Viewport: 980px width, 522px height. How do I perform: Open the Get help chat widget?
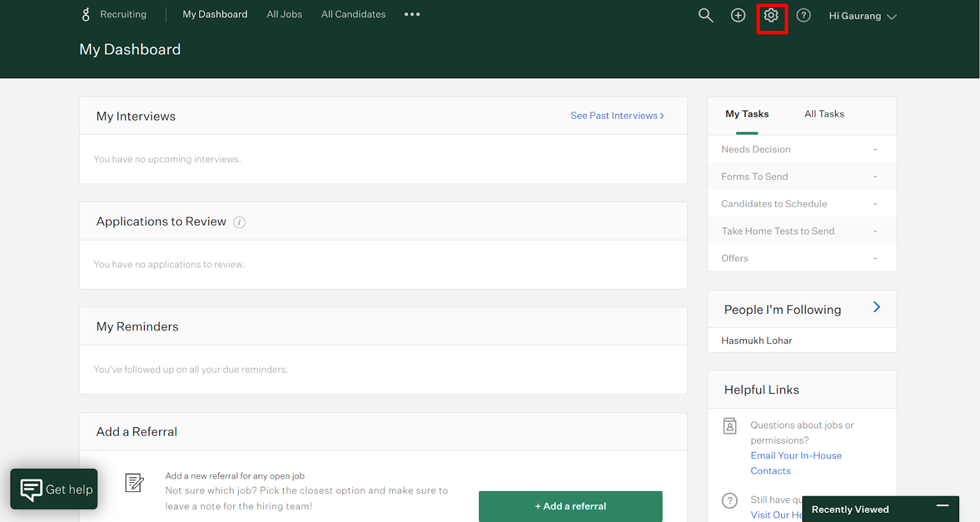(x=54, y=489)
